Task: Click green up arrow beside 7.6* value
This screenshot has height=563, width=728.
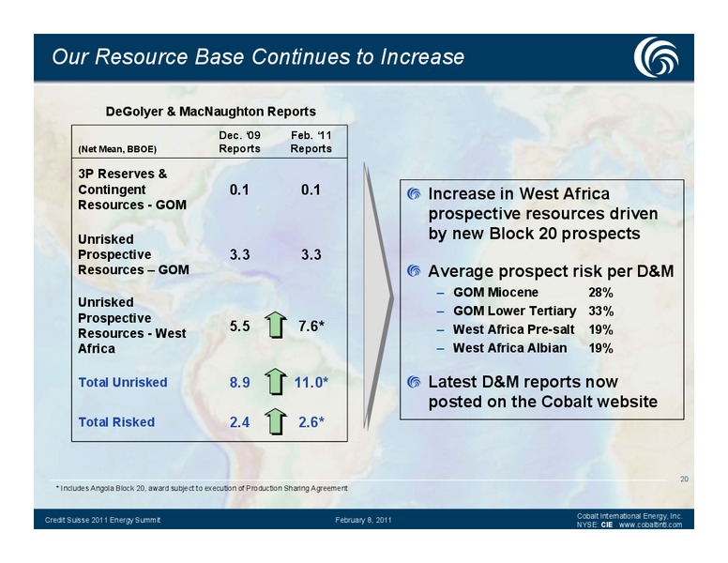Action: [276, 325]
